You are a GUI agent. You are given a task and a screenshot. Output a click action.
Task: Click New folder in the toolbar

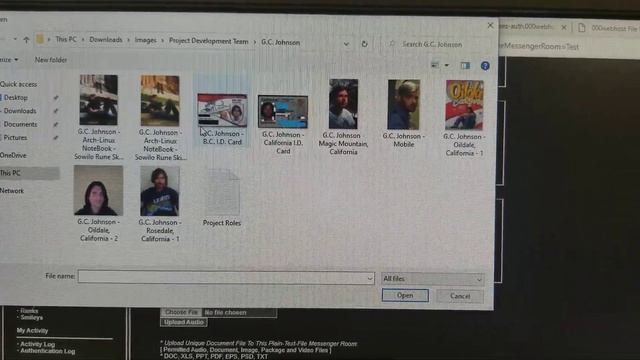51,60
